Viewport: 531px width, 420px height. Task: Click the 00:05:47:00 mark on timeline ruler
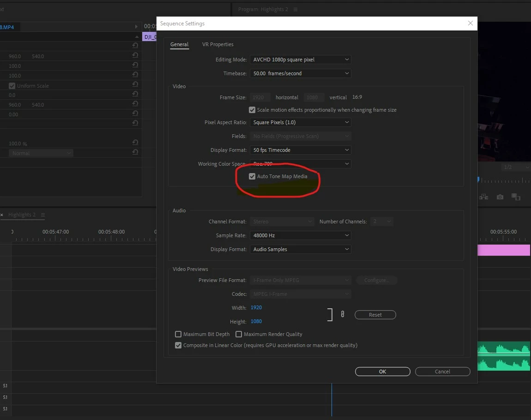(55, 232)
